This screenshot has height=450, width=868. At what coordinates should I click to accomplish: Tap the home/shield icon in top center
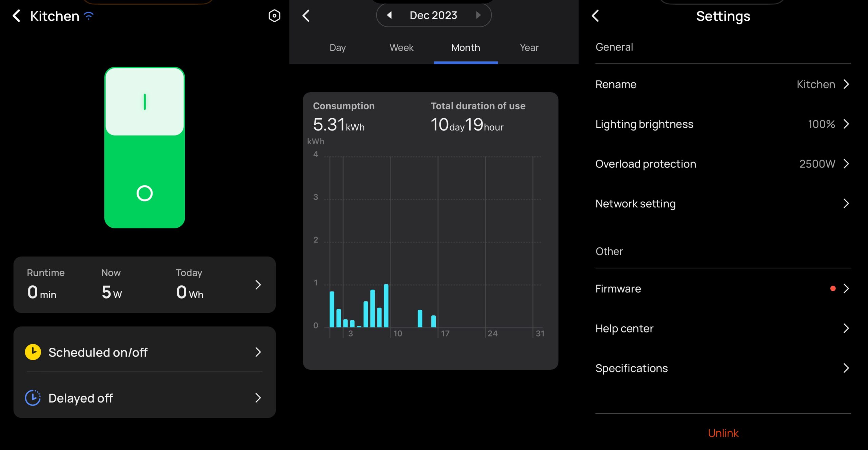coord(274,16)
